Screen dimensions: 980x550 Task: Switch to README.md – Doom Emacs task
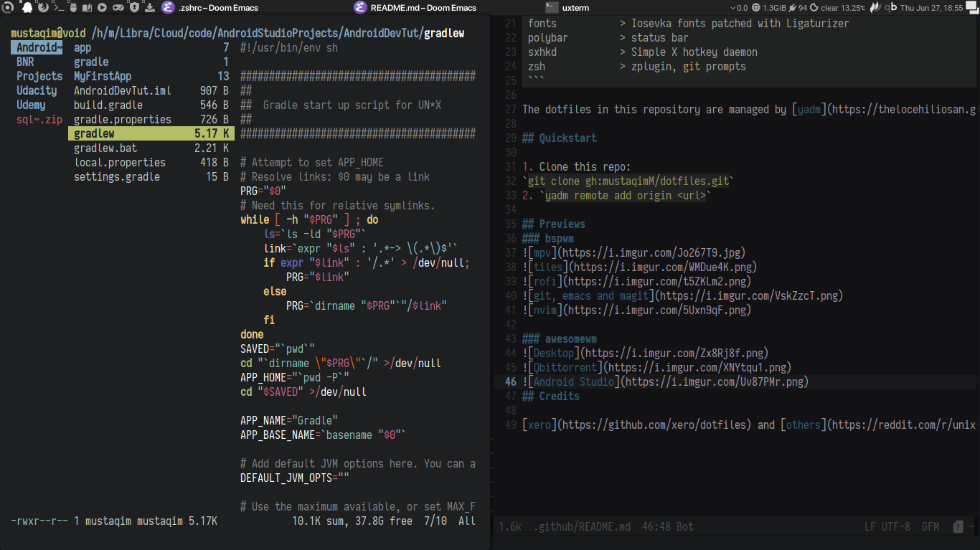(x=415, y=8)
